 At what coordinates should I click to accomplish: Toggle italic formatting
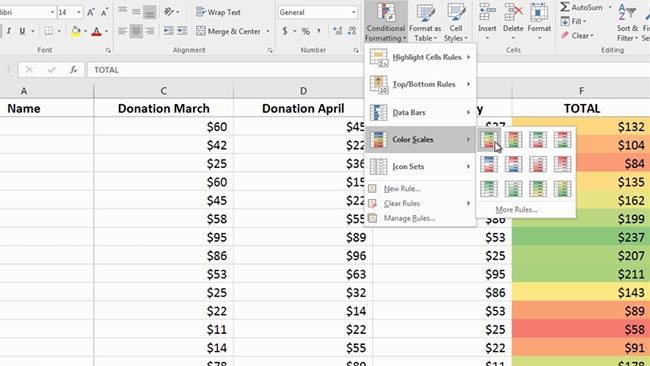9,31
